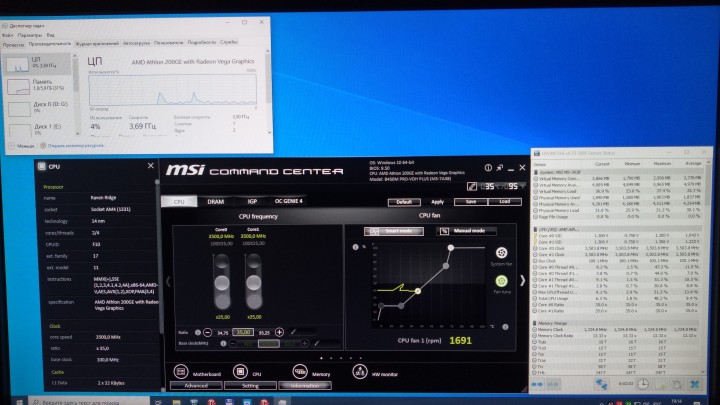Switch to the Автозагрузка tab in Task Manager
This screenshot has width=720, height=405.
(x=136, y=43)
